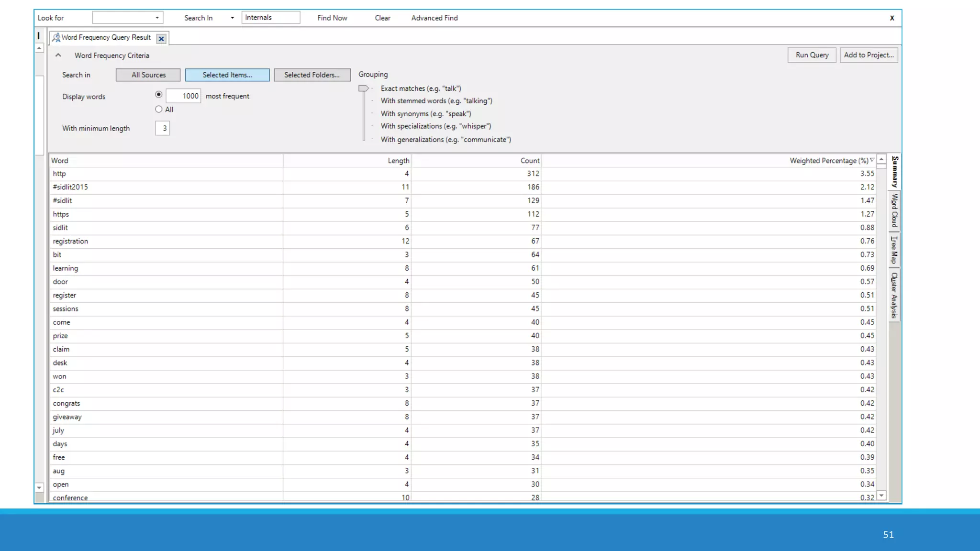
Task: Click the results scrollbar down arrow
Action: (x=881, y=496)
